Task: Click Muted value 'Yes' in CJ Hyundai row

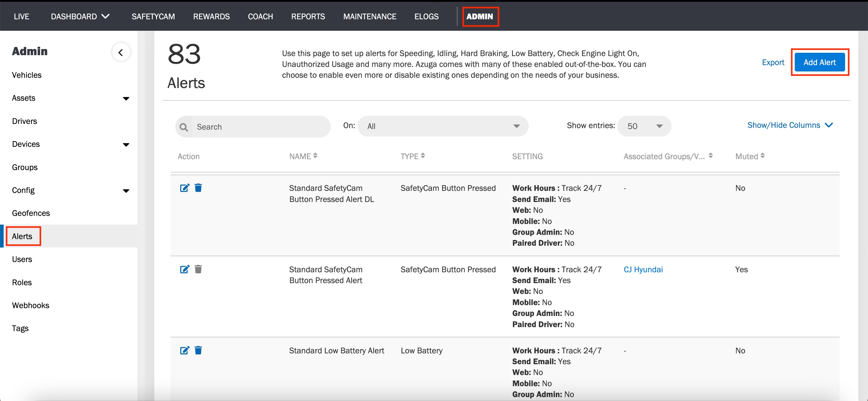Action: point(741,270)
